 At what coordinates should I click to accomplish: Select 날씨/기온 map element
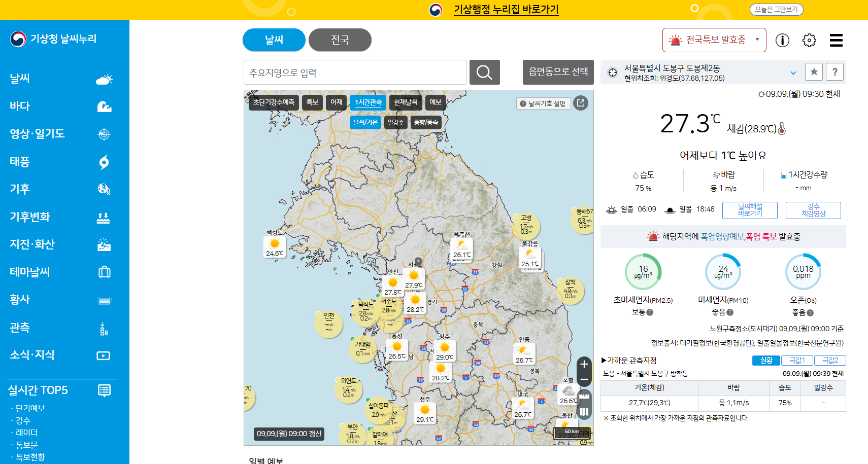tap(365, 122)
